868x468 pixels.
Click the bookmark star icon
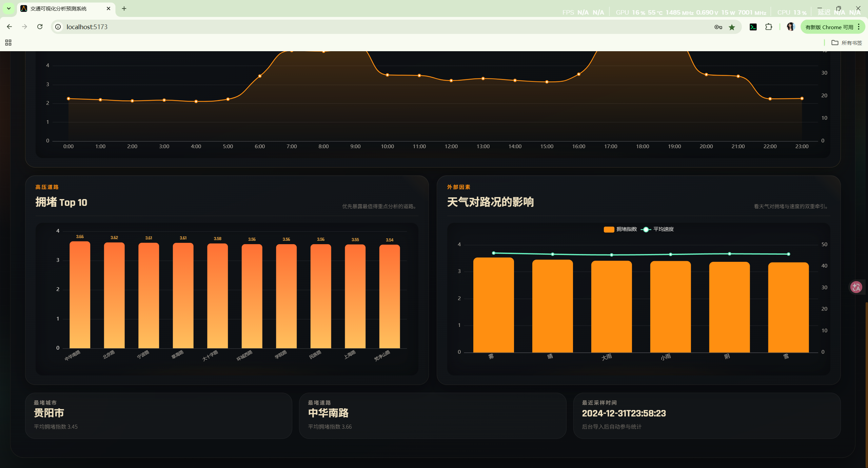point(732,27)
